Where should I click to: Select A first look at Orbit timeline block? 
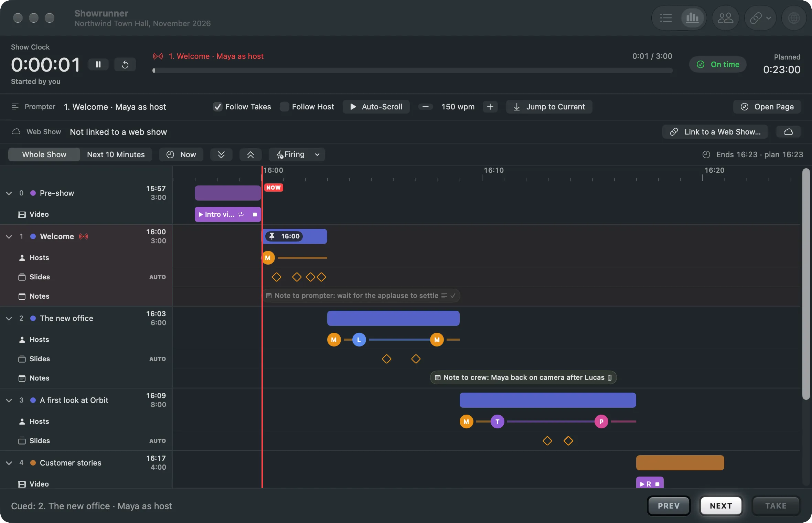(x=548, y=400)
